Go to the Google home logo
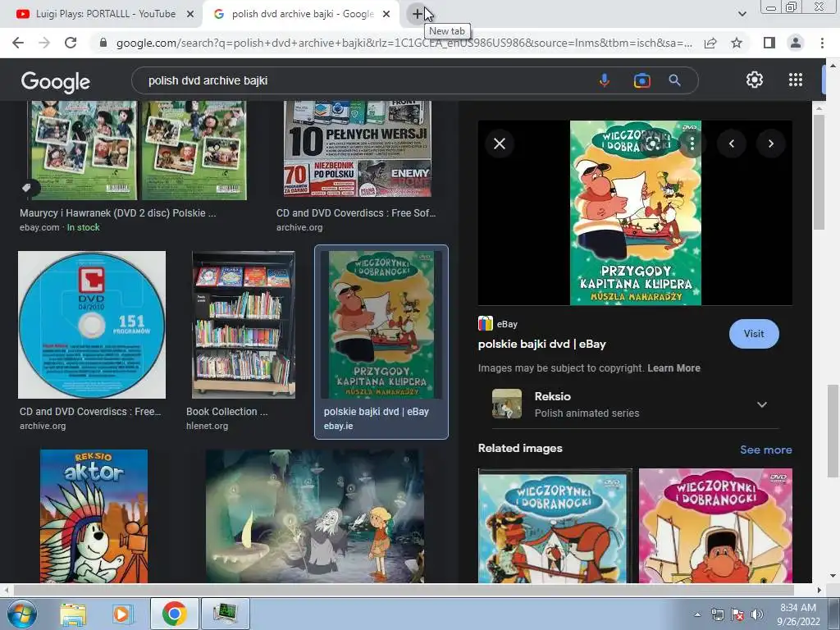This screenshot has height=630, width=840. [x=56, y=81]
